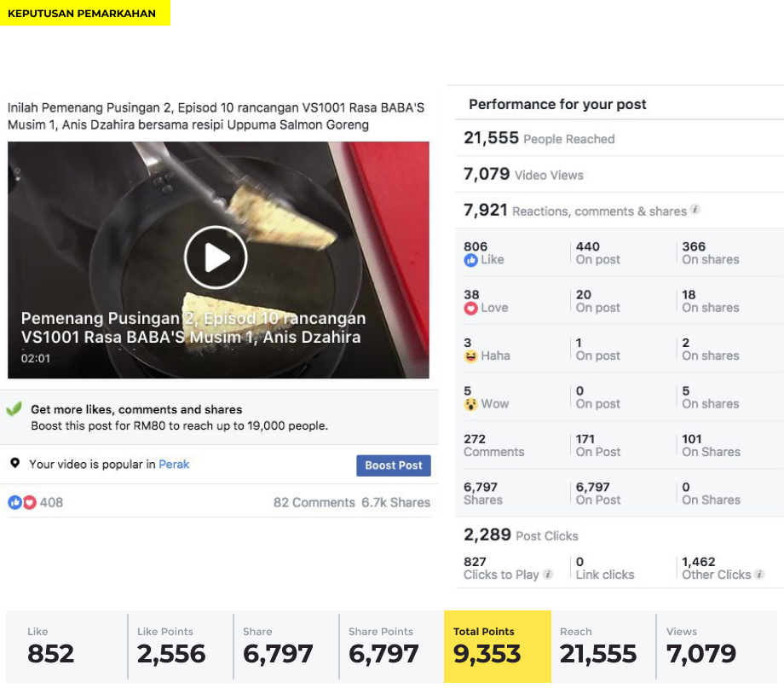Click the Wow surprised emoji icon
784x688 pixels.
(470, 404)
